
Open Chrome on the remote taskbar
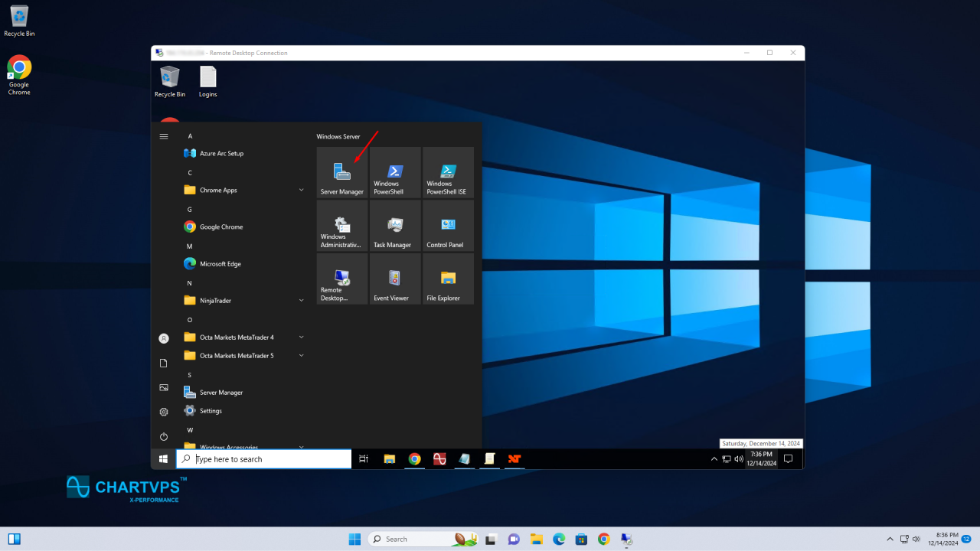click(x=414, y=459)
